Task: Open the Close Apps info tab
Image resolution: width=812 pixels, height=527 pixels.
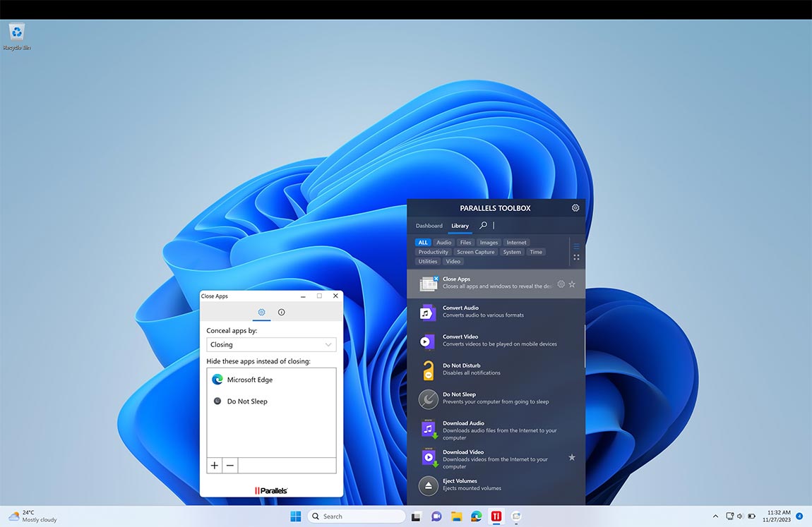Action: click(281, 311)
